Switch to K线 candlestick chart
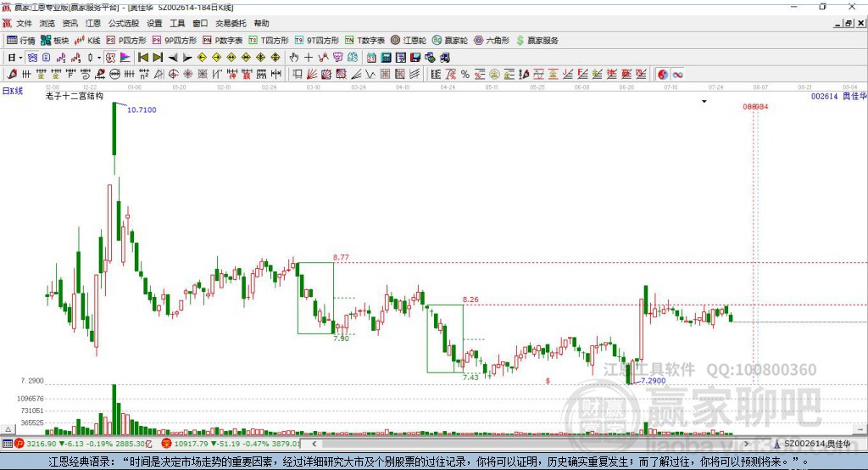Screen dimensions: 868x470 point(87,41)
